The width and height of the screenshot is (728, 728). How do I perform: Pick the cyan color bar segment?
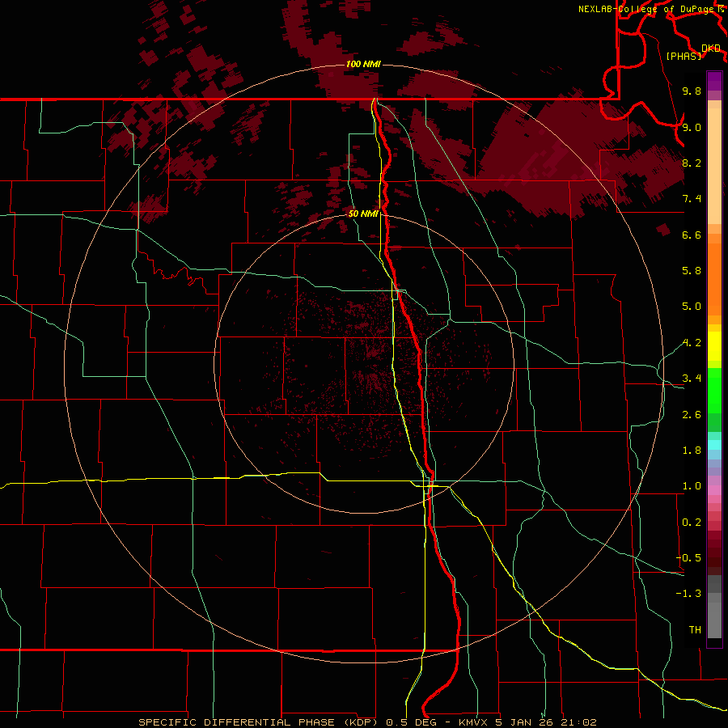coord(714,445)
